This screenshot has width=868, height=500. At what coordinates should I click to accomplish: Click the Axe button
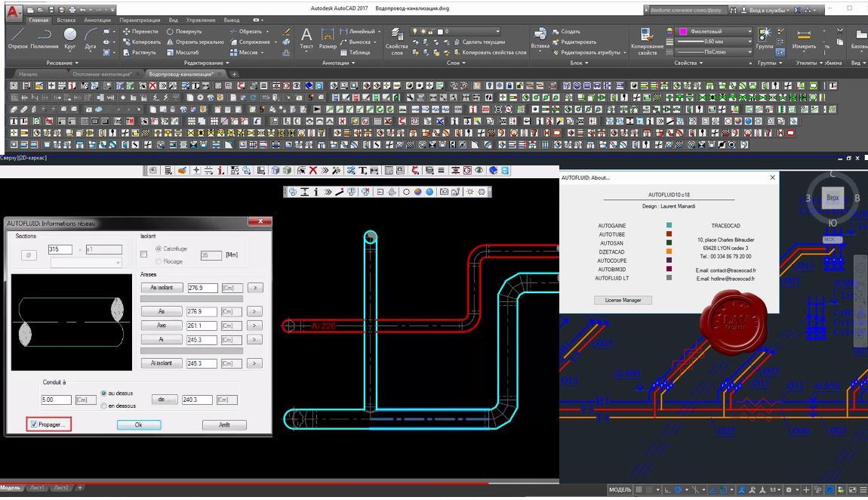point(162,326)
